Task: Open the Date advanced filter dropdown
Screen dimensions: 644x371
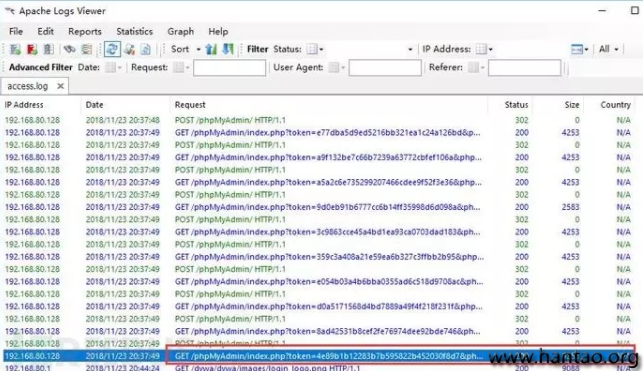Action: tap(113, 67)
